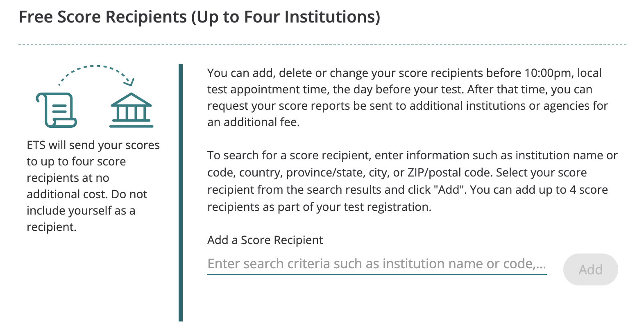Click the "Free Score Recipients" heading

coord(103,17)
